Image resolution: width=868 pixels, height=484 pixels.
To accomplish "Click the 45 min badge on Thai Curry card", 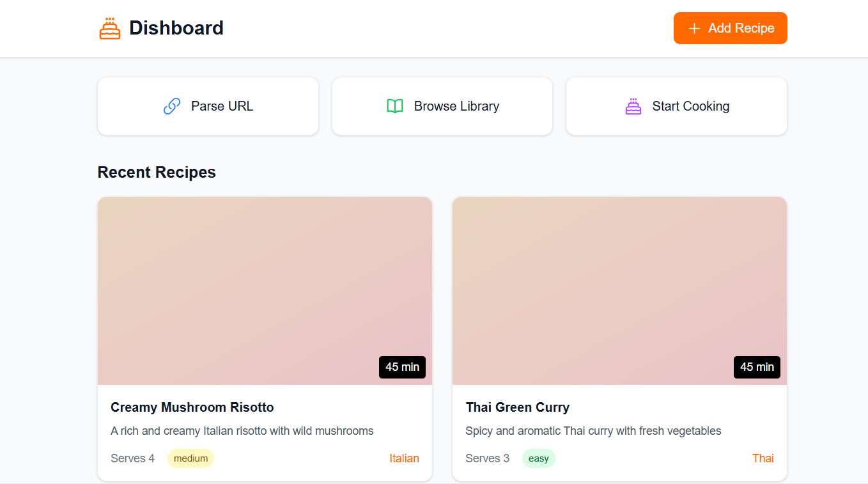I will (757, 367).
